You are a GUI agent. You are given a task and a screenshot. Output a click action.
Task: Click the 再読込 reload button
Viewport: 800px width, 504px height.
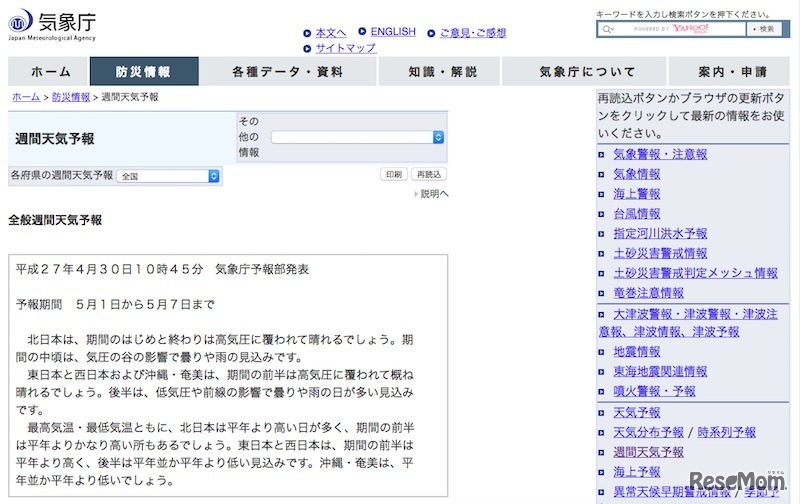pyautogui.click(x=429, y=174)
